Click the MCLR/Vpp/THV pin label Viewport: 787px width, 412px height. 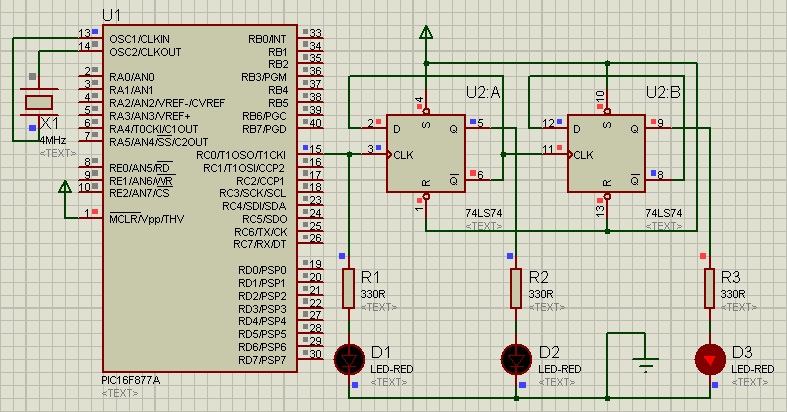click(x=146, y=219)
